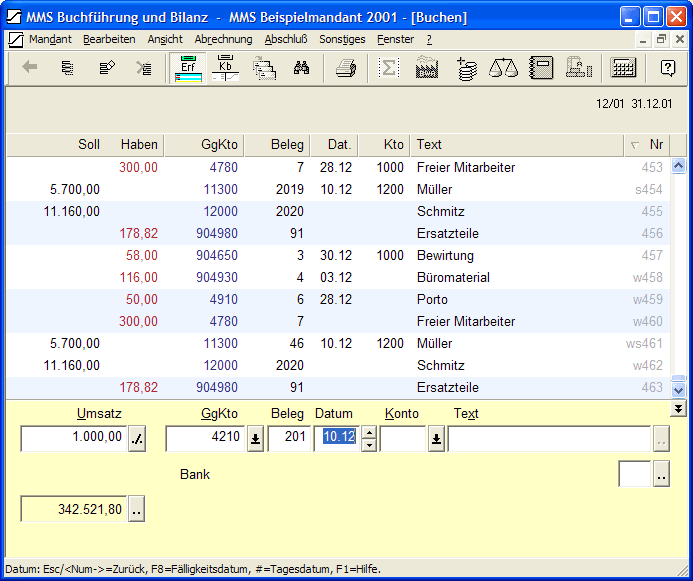Open the binoculars search tool
693x581 pixels.
(301, 68)
